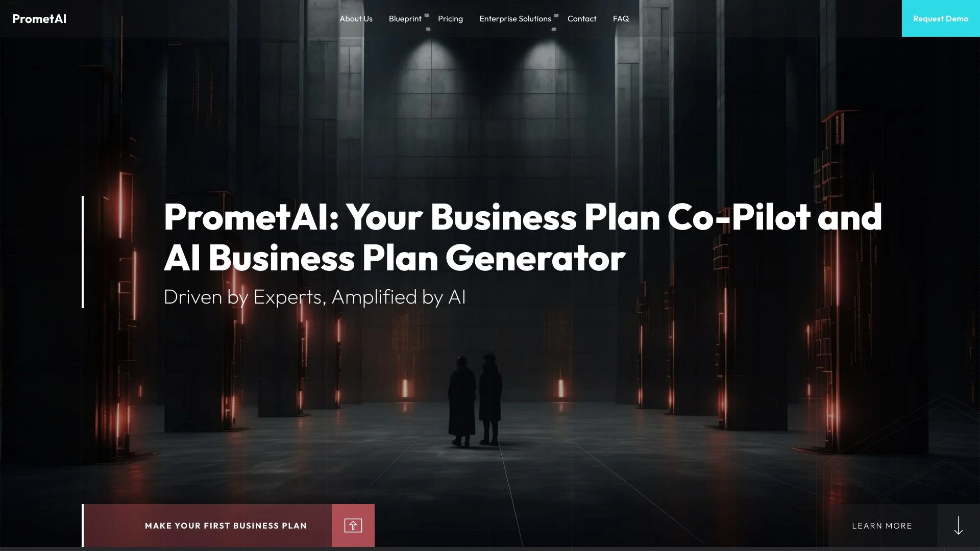This screenshot has height=551, width=980.
Task: Expand the Blueprint dropdown menu
Action: tap(405, 18)
